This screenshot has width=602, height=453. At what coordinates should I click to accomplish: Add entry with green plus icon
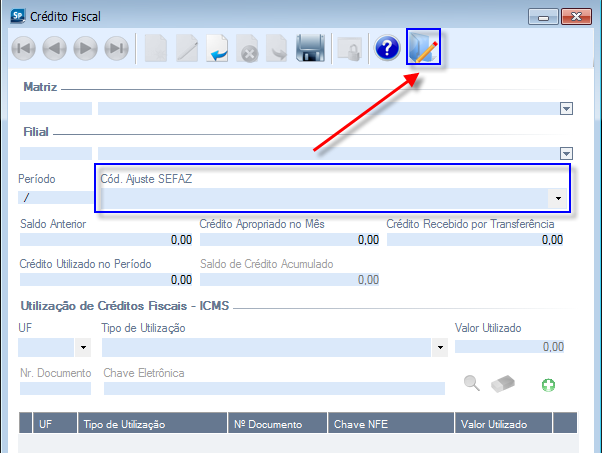548,385
